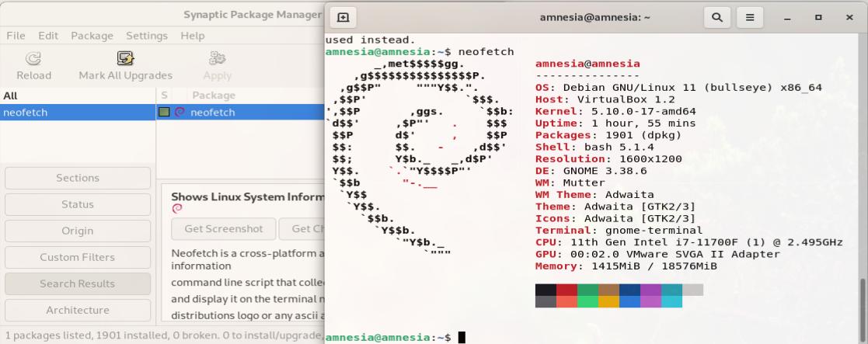Click the Get Screenshot button

[x=223, y=229]
